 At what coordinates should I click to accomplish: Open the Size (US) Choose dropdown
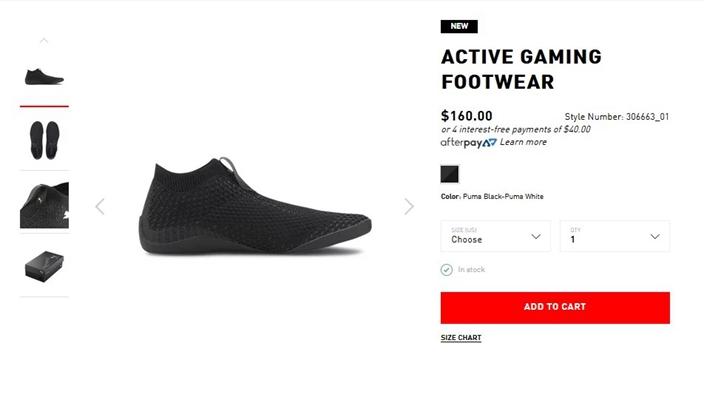pyautogui.click(x=495, y=236)
